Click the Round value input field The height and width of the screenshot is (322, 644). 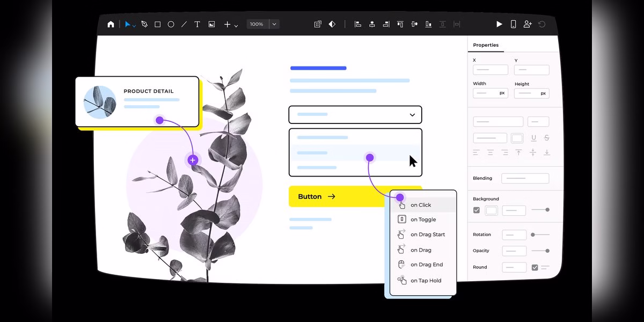click(x=514, y=267)
